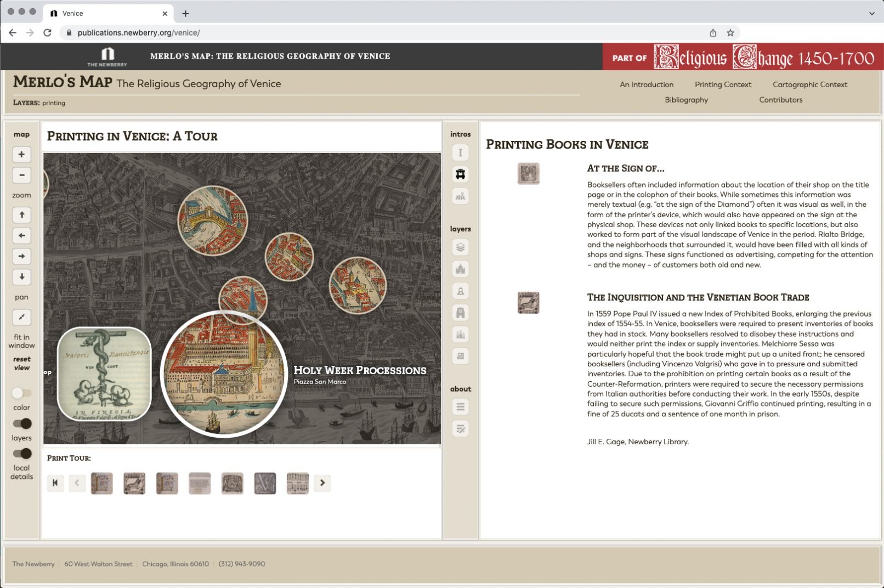Click the reset view link
The width and height of the screenshot is (884, 588).
point(21,364)
